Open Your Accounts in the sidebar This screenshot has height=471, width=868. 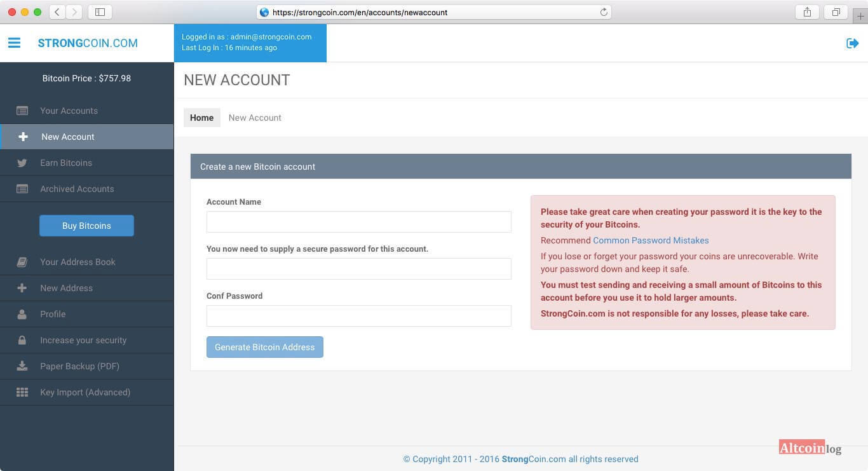pyautogui.click(x=69, y=111)
